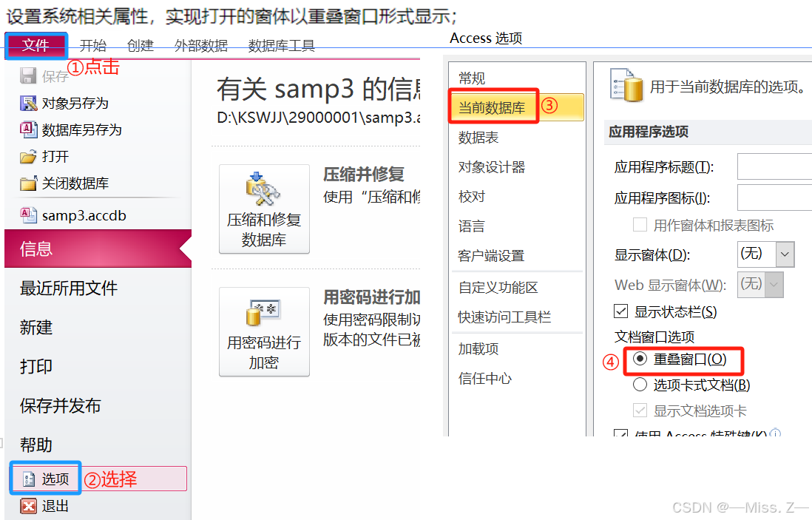Click the red 退出 icon
812x520 pixels.
[x=29, y=505]
